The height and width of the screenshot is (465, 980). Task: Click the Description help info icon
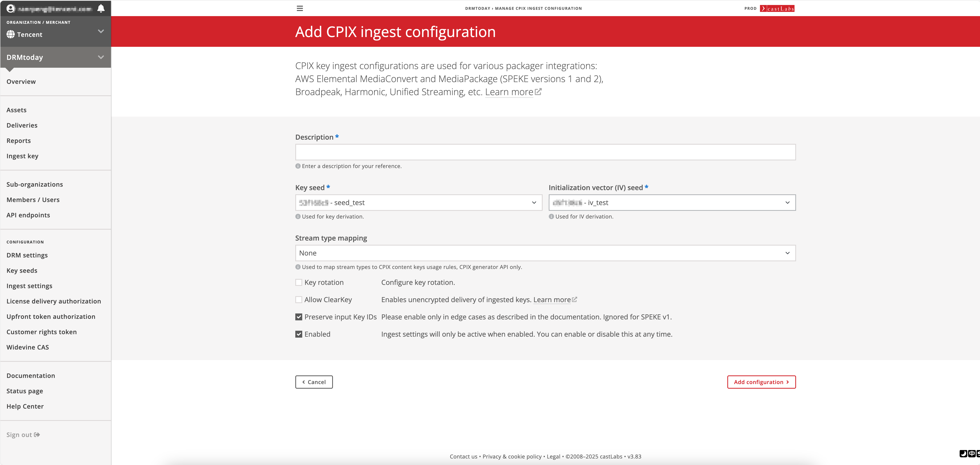298,166
